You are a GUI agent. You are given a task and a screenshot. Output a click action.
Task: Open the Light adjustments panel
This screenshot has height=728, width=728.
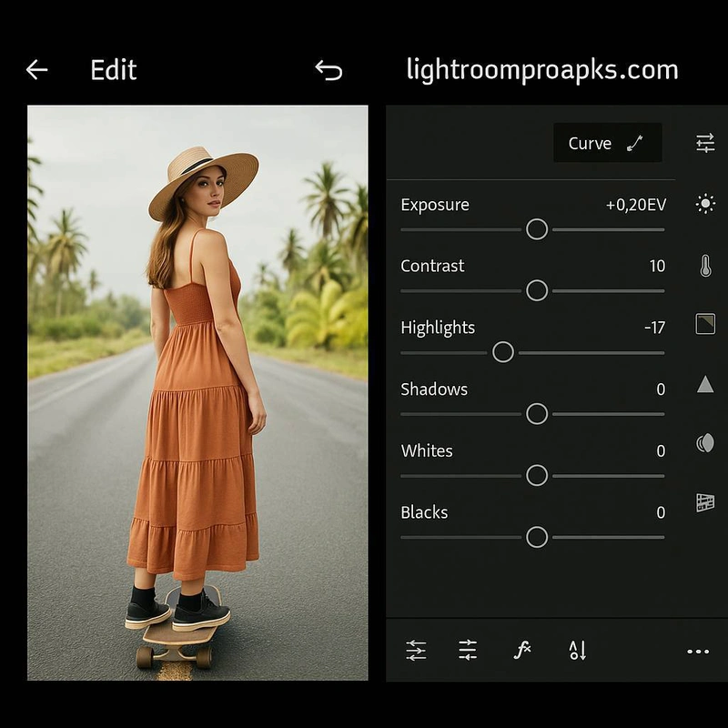click(x=705, y=203)
